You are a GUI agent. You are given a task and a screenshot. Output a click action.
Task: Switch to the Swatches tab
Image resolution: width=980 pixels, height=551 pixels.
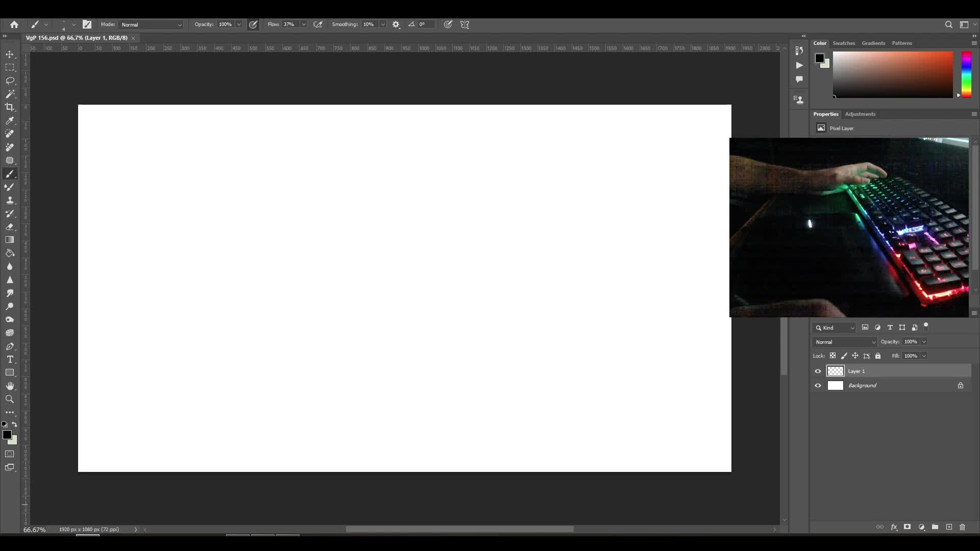[844, 43]
